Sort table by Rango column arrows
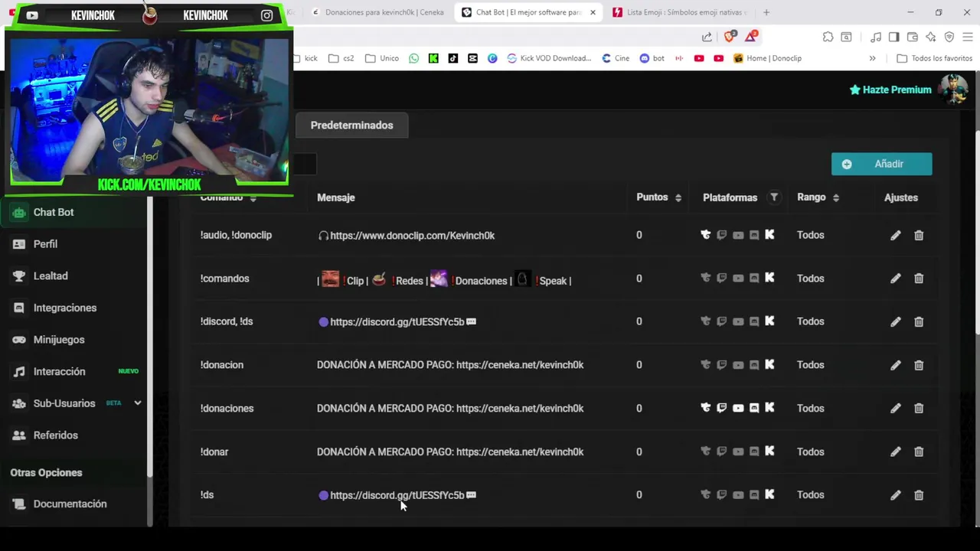980x551 pixels. point(836,197)
